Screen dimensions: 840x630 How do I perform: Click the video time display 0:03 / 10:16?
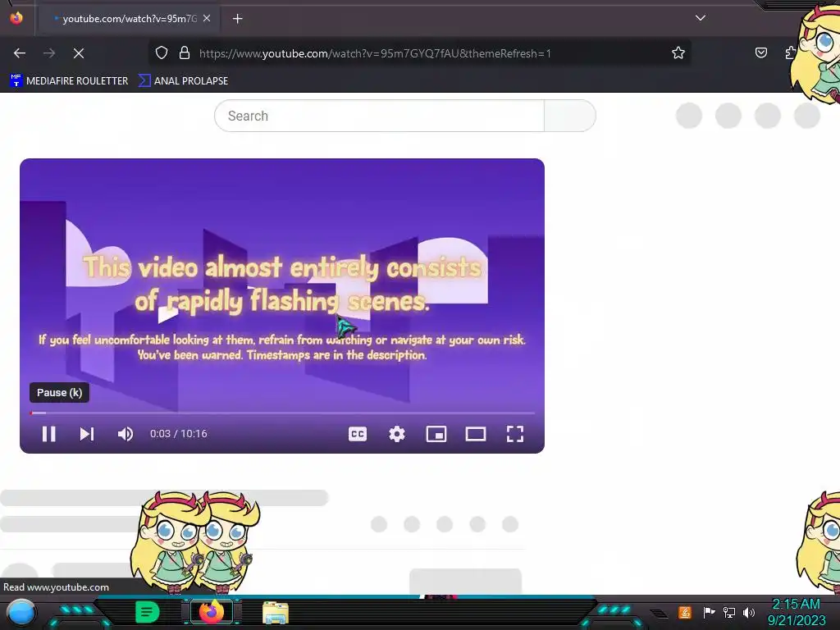[x=178, y=434]
